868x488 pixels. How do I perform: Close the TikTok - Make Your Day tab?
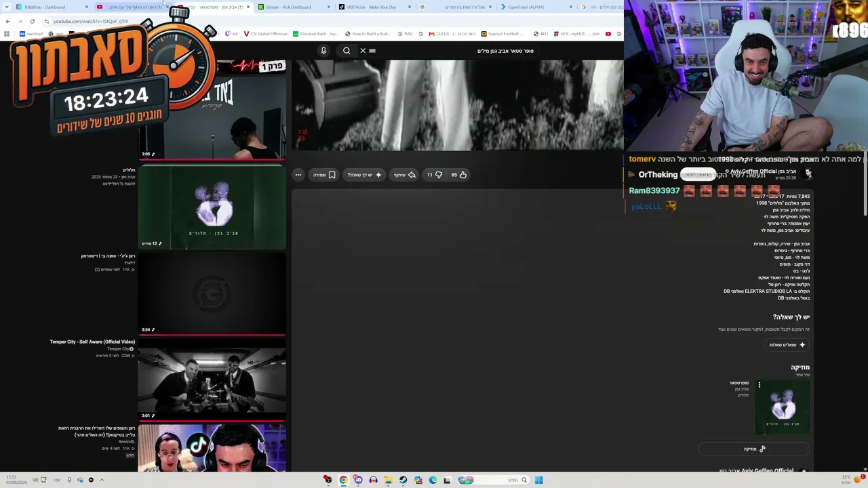[x=410, y=7]
